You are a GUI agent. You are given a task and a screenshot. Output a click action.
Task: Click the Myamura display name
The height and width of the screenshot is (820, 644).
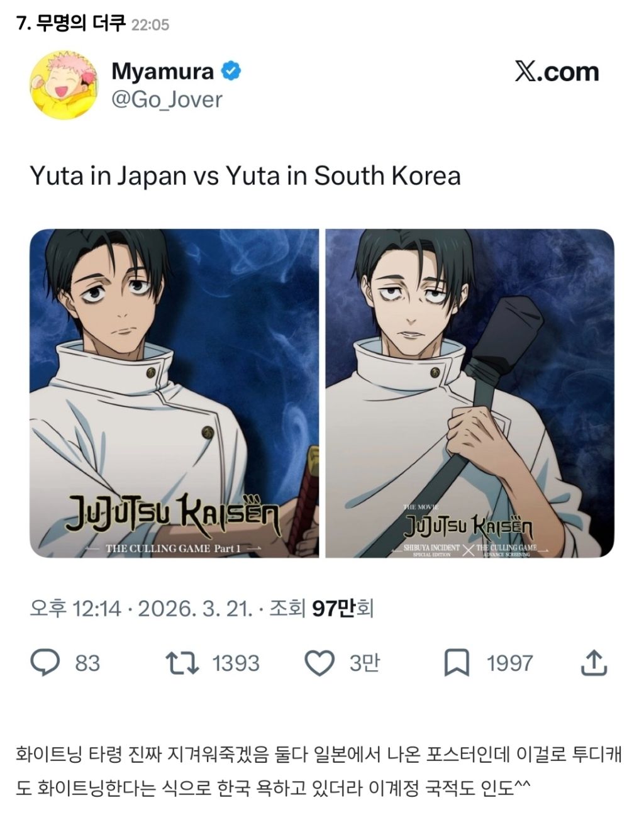coord(163,72)
